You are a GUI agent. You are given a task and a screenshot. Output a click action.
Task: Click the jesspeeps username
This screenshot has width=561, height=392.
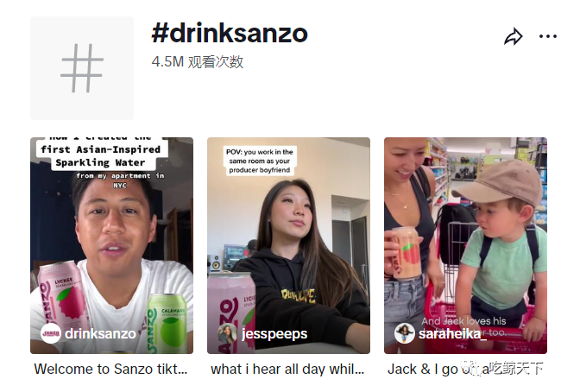click(x=274, y=333)
